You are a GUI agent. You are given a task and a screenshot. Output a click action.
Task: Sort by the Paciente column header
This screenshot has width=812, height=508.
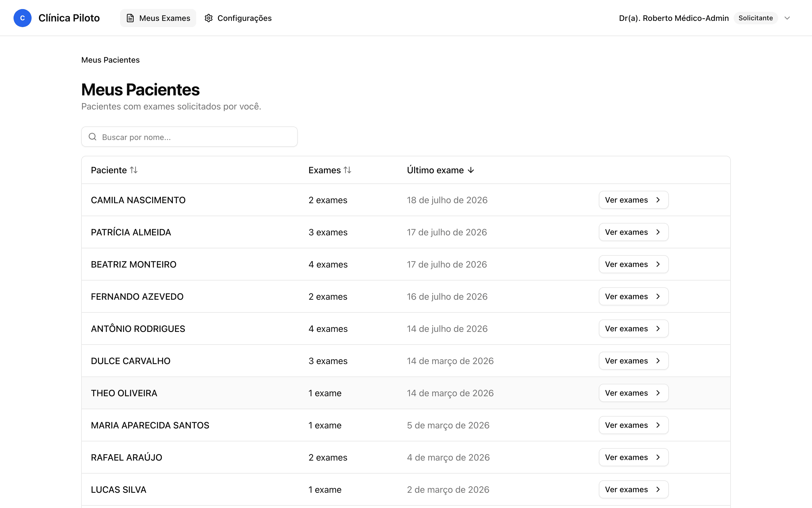tap(114, 170)
